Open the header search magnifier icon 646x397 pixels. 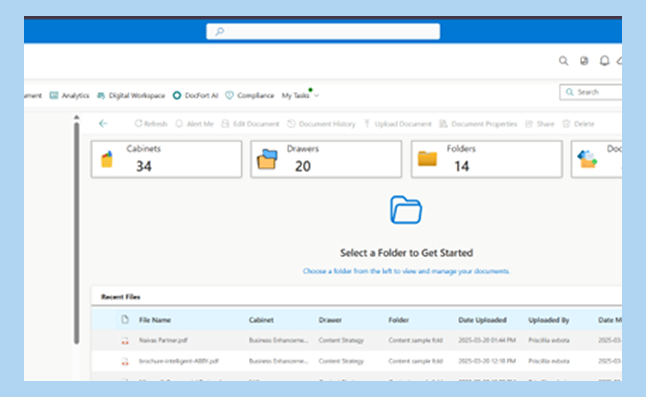click(563, 61)
